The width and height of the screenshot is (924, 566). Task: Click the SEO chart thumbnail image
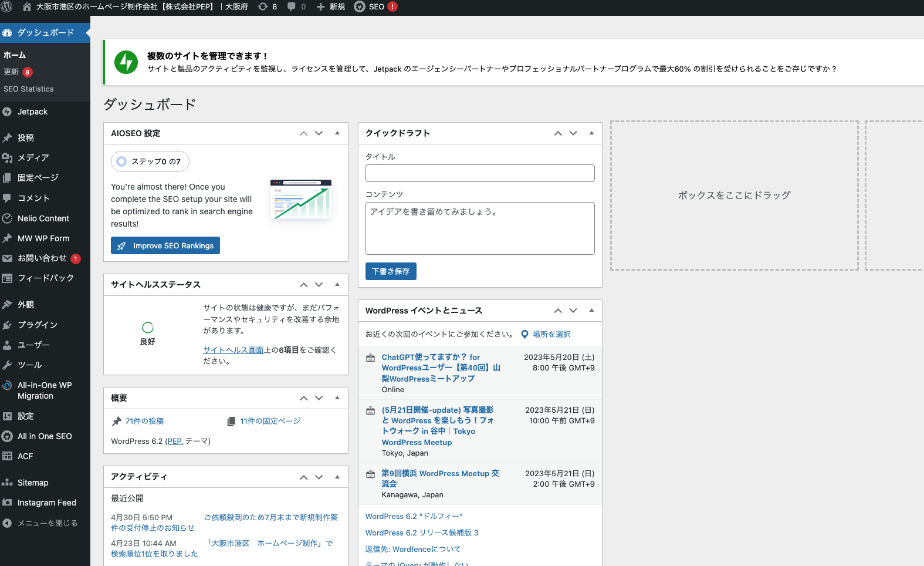pos(301,200)
